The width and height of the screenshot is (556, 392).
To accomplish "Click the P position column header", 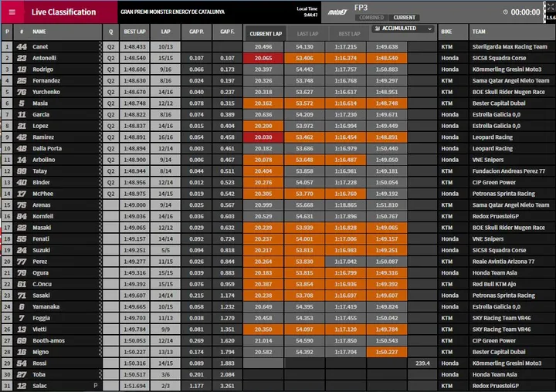I will [x=7, y=32].
